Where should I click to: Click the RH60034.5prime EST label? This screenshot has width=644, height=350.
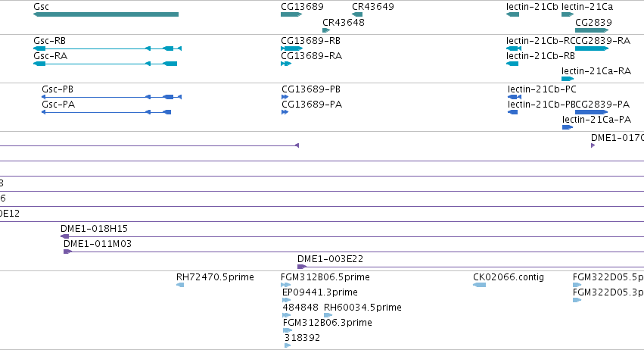click(x=362, y=308)
